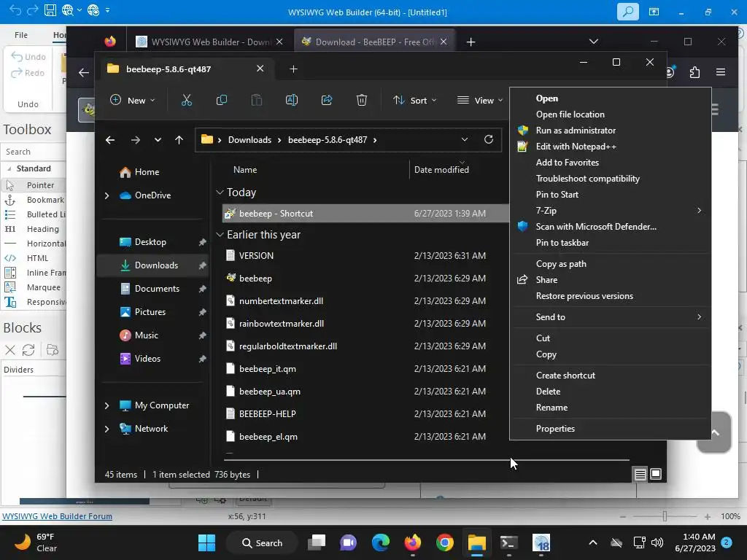Open Windows Start menu
The height and width of the screenshot is (560, 747).
[x=206, y=542]
